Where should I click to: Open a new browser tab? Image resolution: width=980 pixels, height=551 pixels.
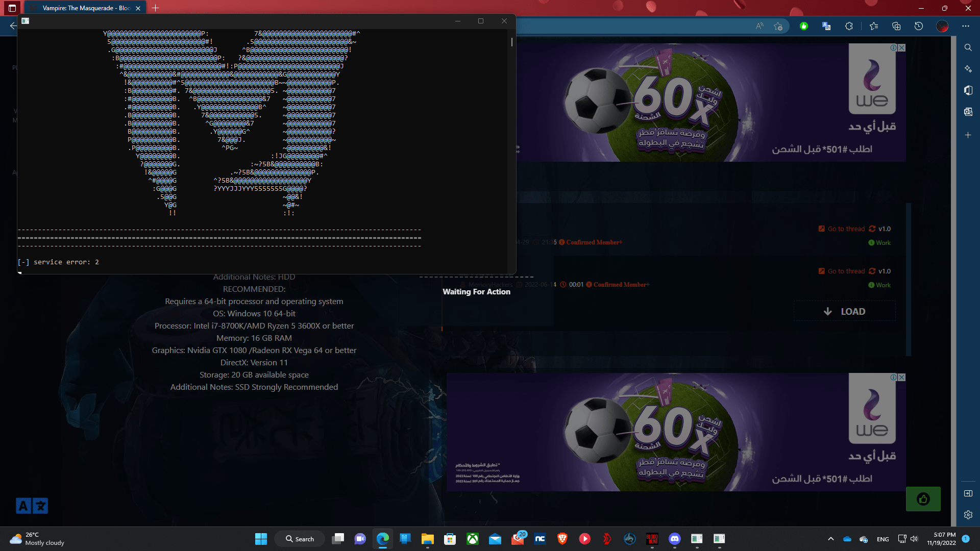(x=156, y=8)
